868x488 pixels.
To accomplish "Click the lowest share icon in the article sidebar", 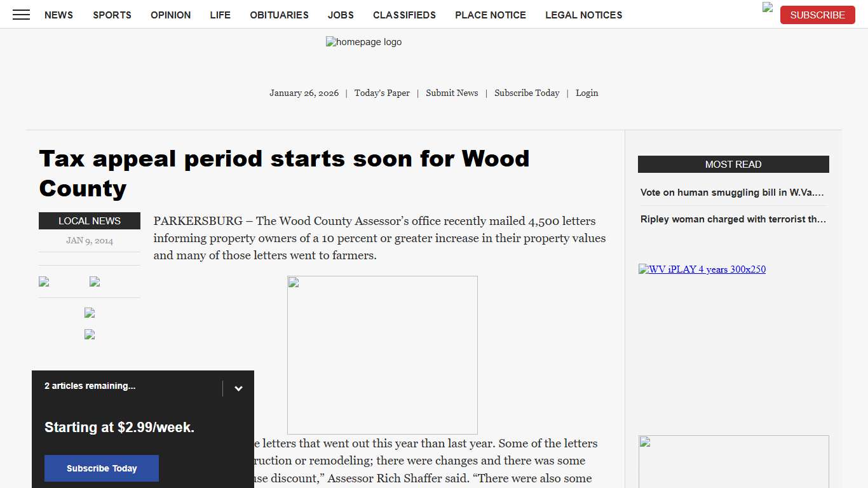I will [x=89, y=334].
